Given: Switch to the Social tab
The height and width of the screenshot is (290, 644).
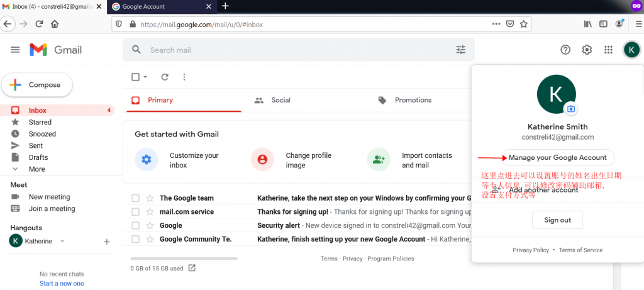Looking at the screenshot, I should tap(307, 100).
